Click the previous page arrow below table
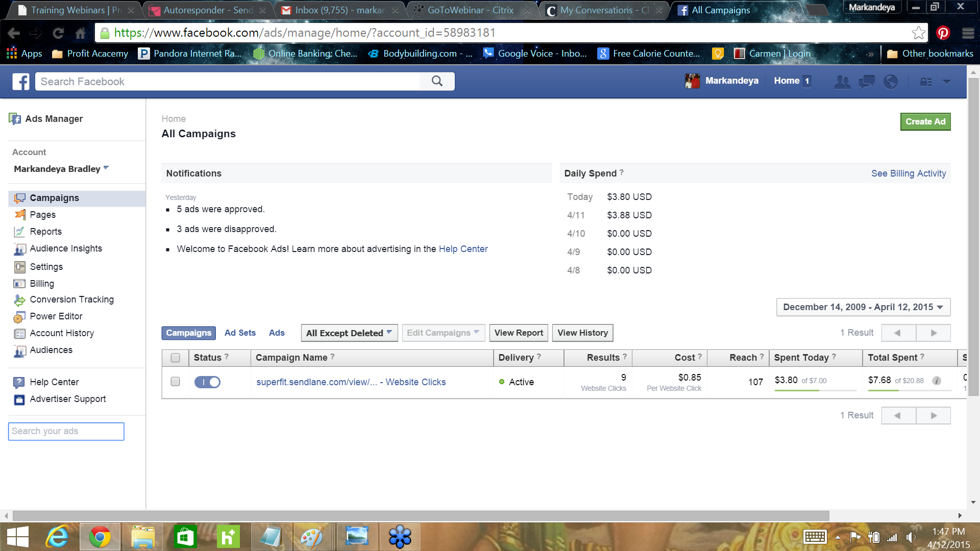Viewport: 980px width, 551px height. tap(898, 415)
